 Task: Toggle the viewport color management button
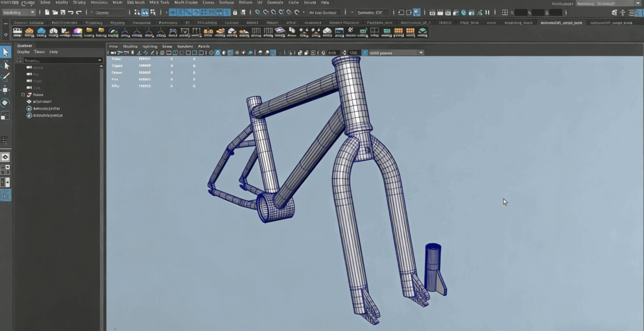pos(364,52)
